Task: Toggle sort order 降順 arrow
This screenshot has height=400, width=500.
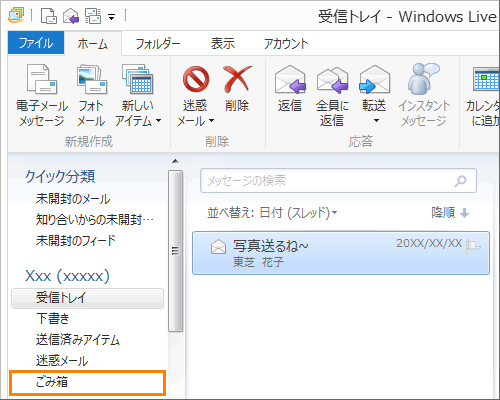Action: point(464,213)
